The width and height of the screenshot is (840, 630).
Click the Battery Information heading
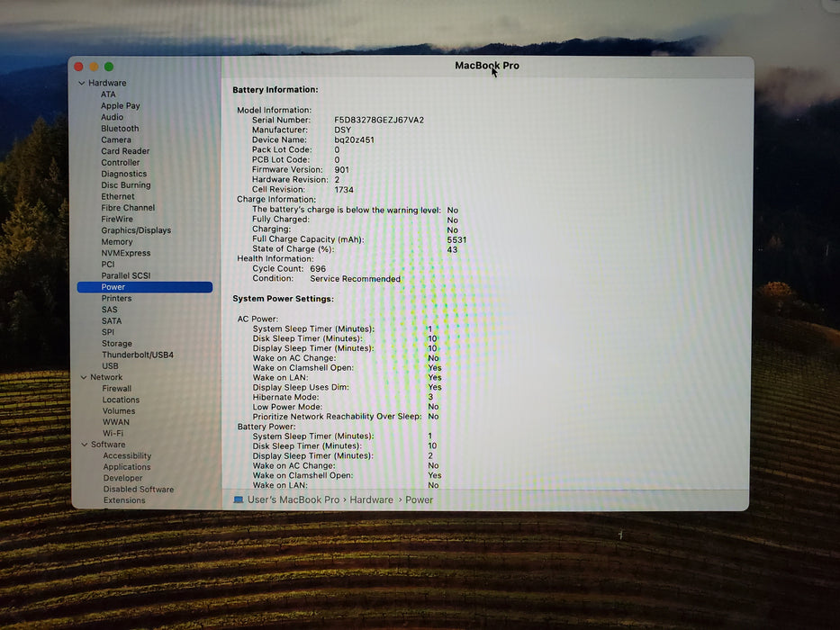point(275,90)
